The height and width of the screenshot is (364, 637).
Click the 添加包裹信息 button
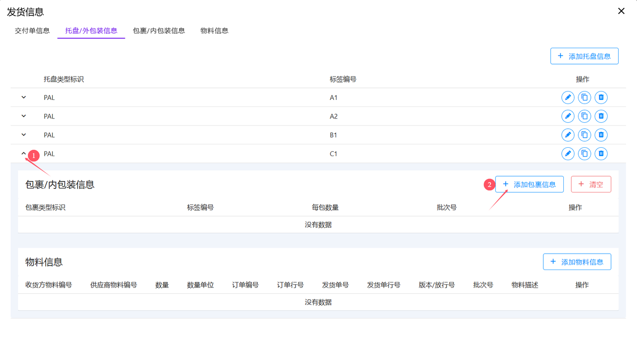tap(529, 184)
